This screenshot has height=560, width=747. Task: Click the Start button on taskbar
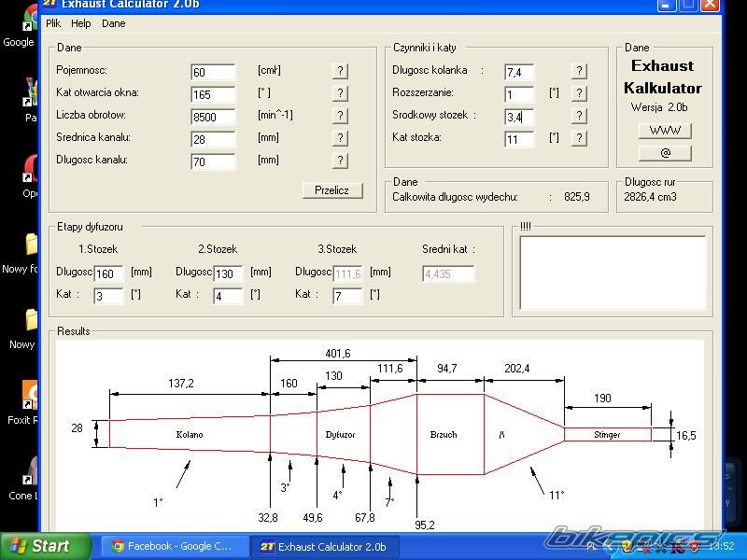(45, 546)
